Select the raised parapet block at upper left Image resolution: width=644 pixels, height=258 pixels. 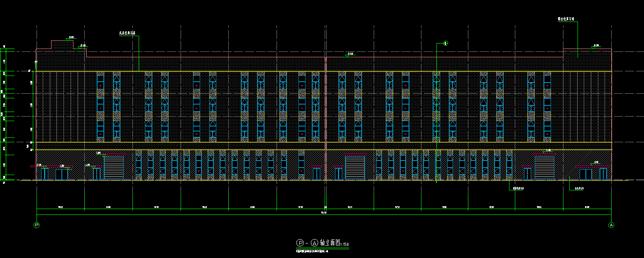(62, 45)
